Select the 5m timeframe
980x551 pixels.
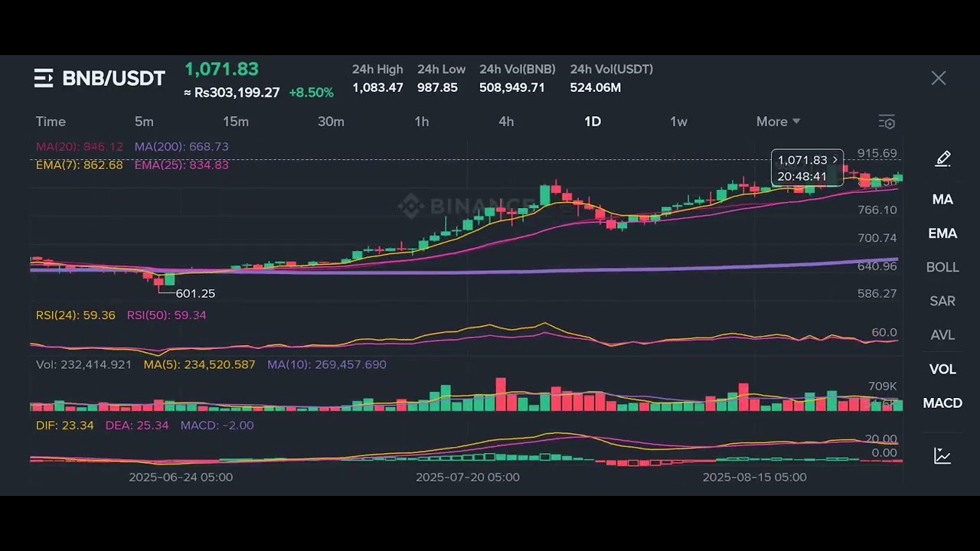(x=144, y=122)
